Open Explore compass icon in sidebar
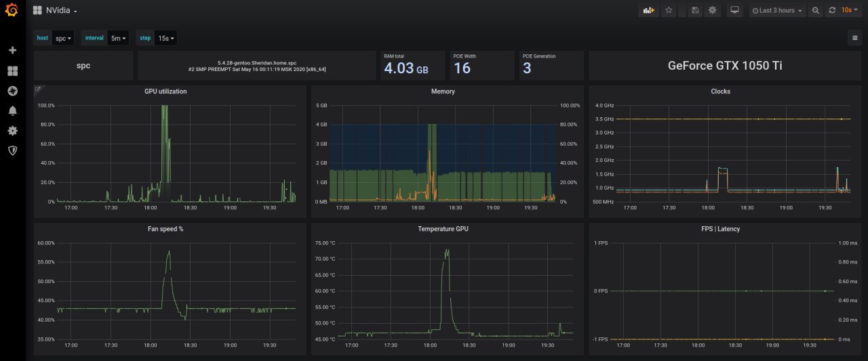Viewport: 868px width, 361px height. pyautogui.click(x=12, y=91)
